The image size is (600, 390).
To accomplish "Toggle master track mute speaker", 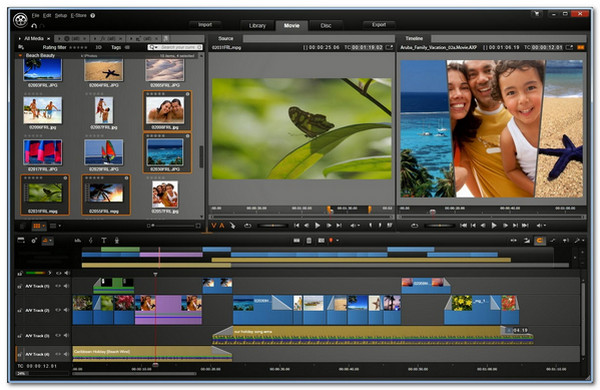I will (67, 273).
